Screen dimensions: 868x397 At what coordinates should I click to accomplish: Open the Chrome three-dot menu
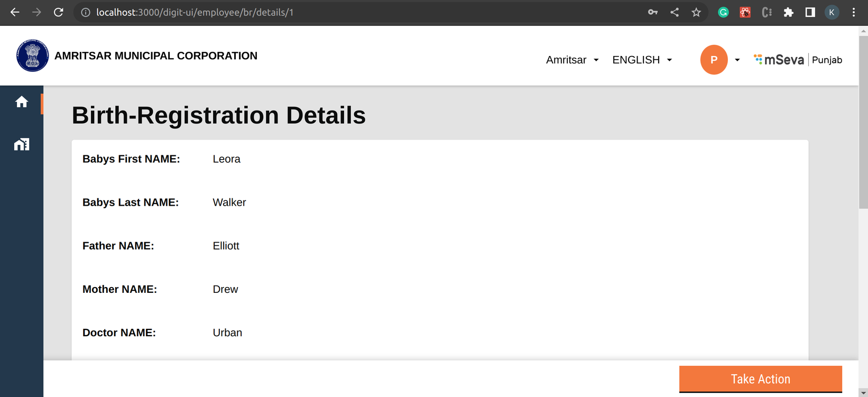854,12
